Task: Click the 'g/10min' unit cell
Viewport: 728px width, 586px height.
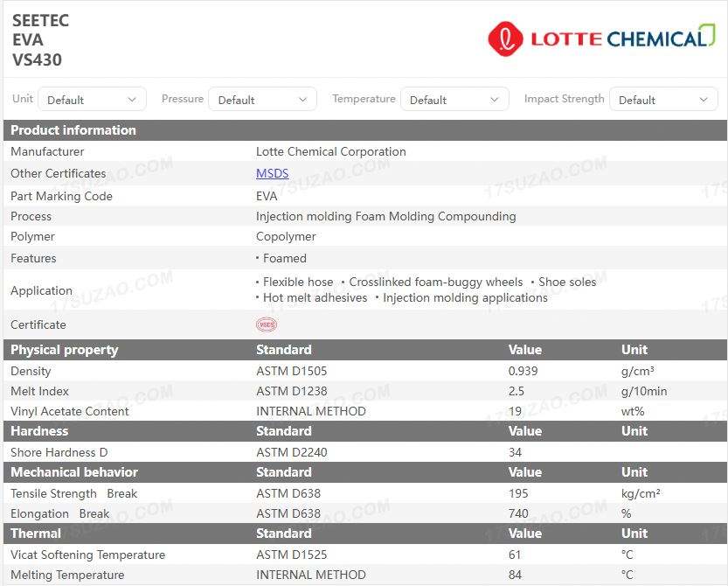Action: pos(644,391)
